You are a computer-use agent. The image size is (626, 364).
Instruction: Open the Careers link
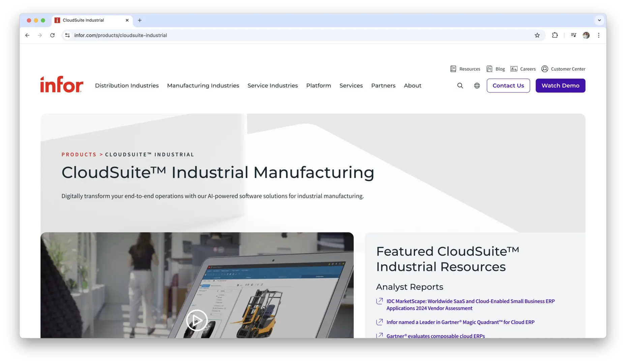pos(528,69)
